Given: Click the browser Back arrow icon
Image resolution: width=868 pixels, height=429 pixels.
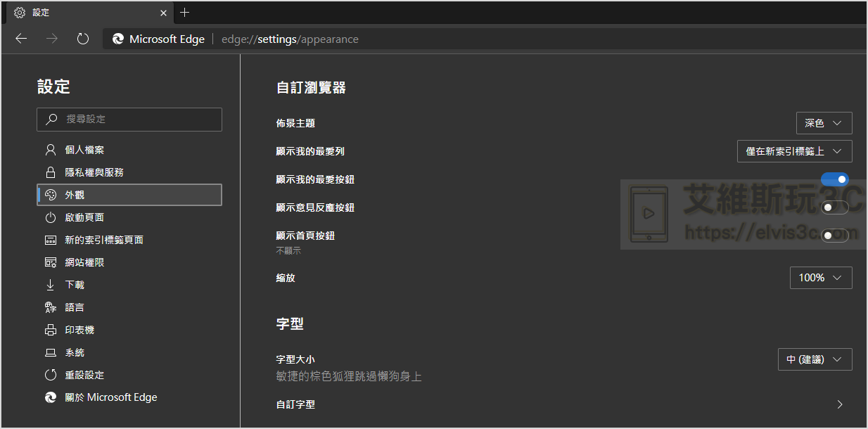Looking at the screenshot, I should point(21,39).
